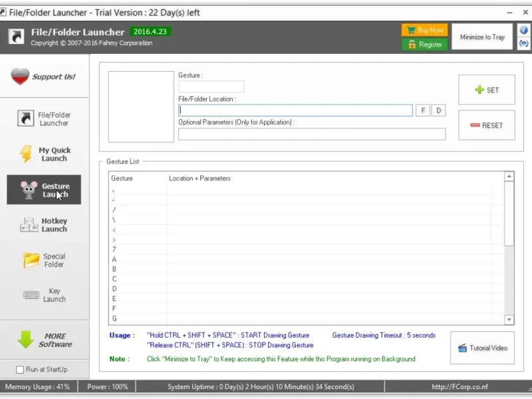The image size is (532, 399).
Task: Click the info icon at top right
Action: (523, 30)
